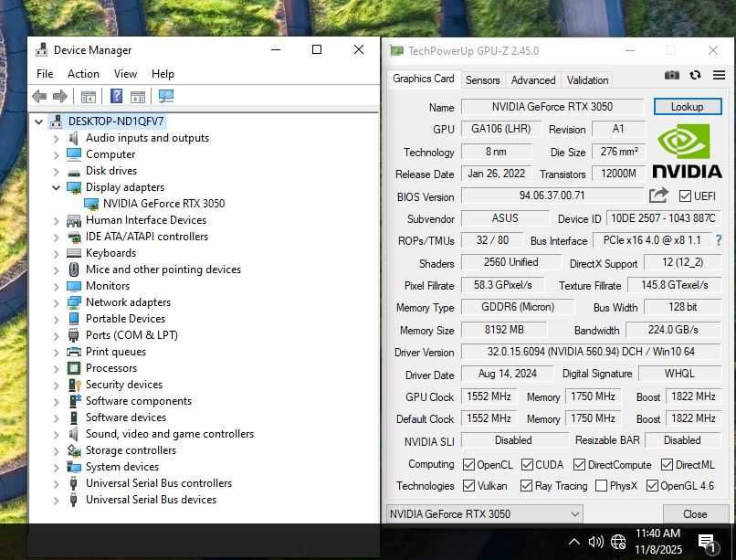Click the blue Help question-mark toolbar icon
736x560 pixels.
(x=116, y=96)
